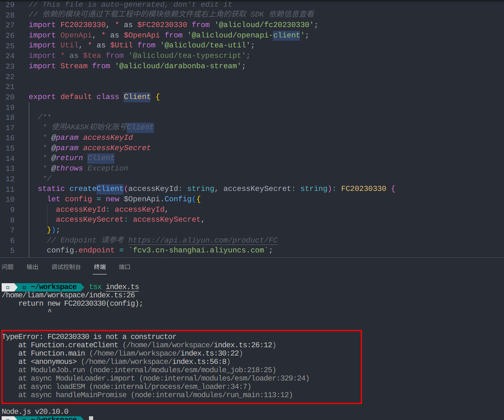Screen dimensions: 504x420
Task: Switch to the 问题 panel tab
Action: coord(8,267)
